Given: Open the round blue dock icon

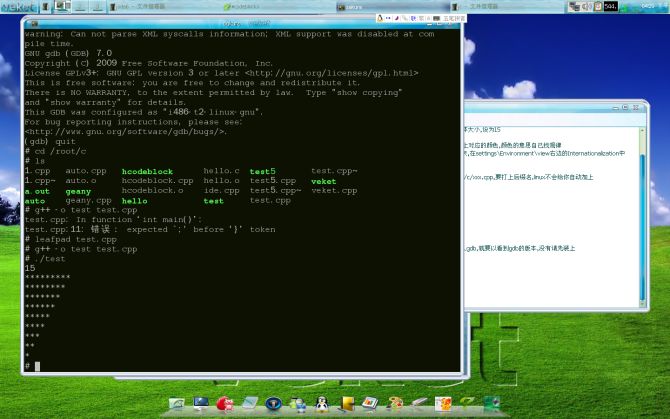Looking at the screenshot, I should 273,404.
